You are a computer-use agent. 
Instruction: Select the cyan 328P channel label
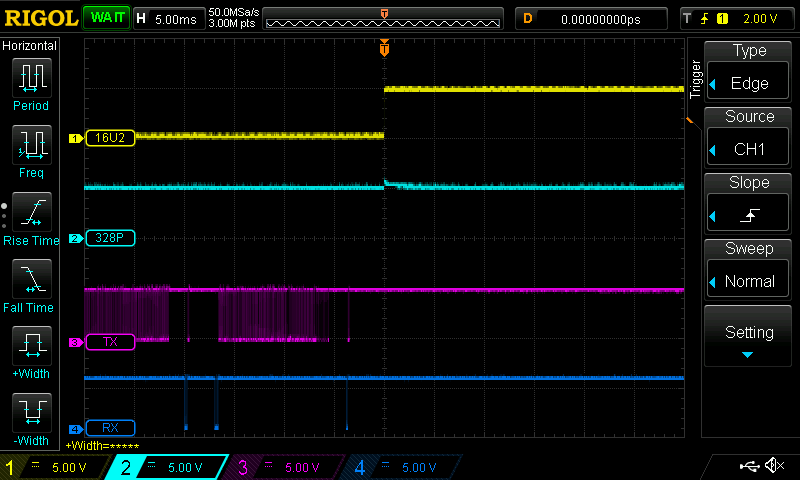[x=110, y=238]
